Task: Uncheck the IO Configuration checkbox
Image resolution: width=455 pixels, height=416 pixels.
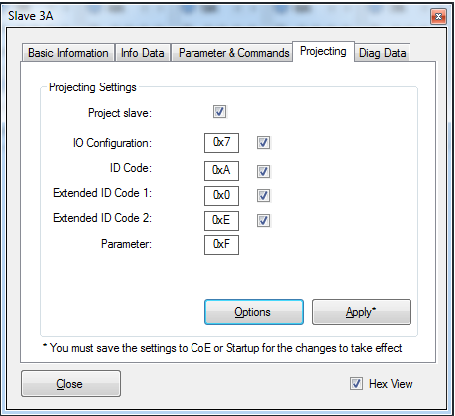Action: (x=263, y=143)
